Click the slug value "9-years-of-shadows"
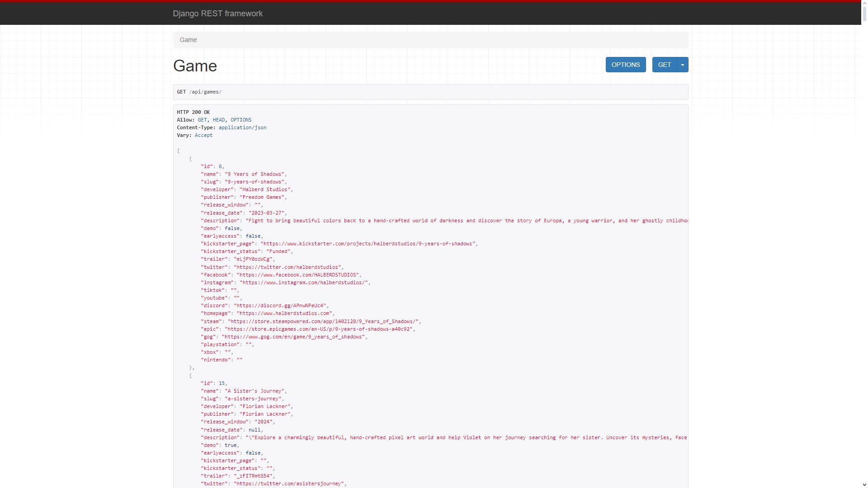Screen dimensions: 868x488 (255, 182)
